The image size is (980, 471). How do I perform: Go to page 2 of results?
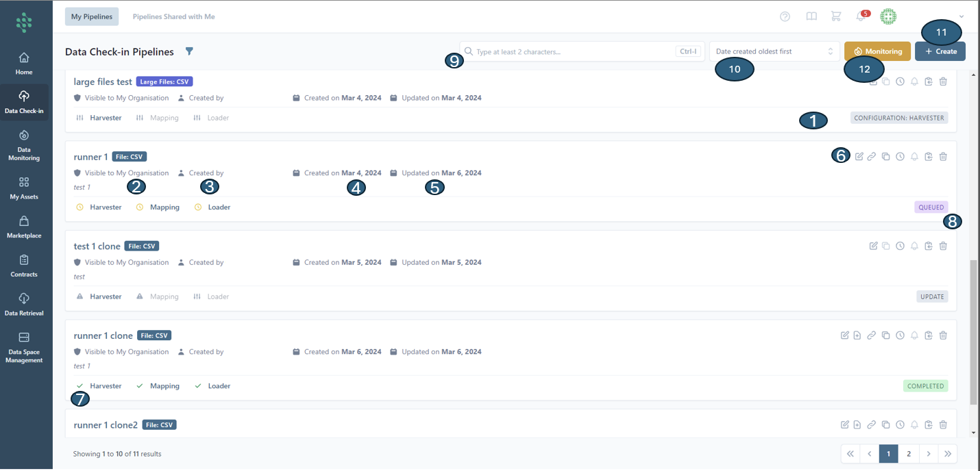coord(909,454)
